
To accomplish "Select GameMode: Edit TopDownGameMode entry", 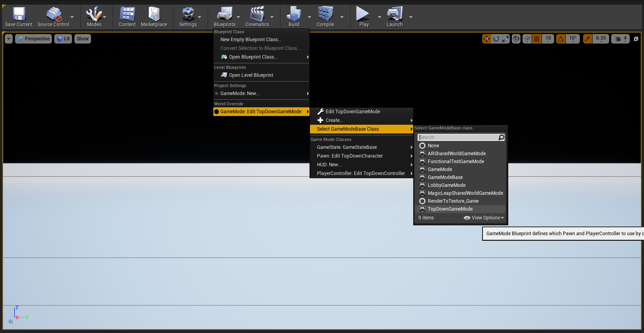I will coord(261,112).
